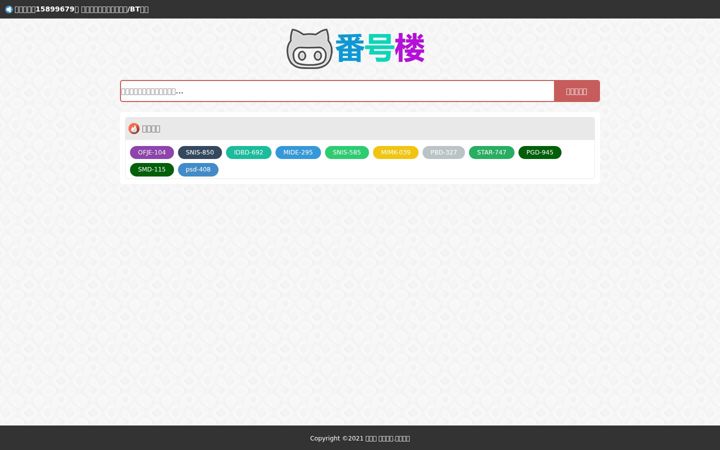Click the speaker icon in top bar
The height and width of the screenshot is (450, 720).
coord(8,9)
